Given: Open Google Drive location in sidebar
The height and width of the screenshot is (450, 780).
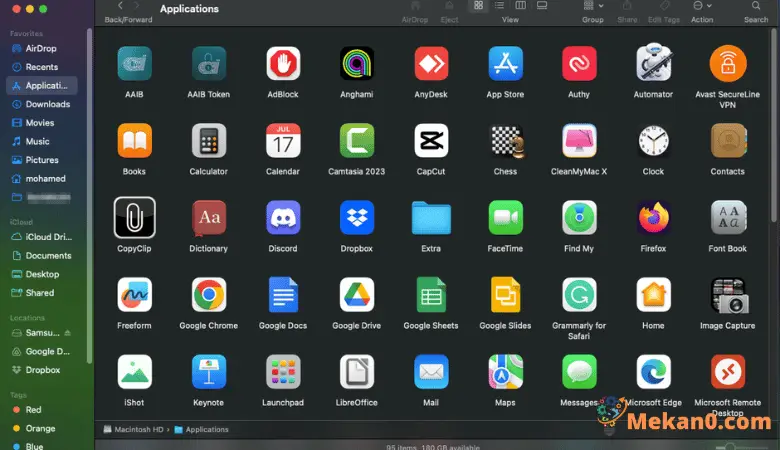Looking at the screenshot, I should point(42,351).
